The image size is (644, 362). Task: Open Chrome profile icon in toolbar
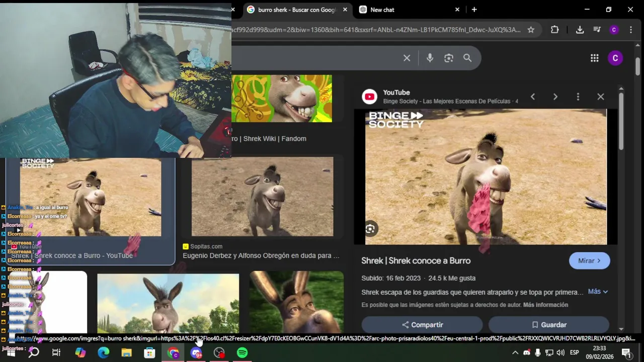point(614,30)
